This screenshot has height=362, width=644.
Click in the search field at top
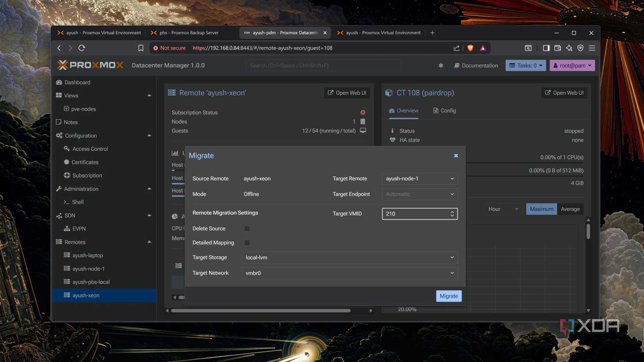[x=323, y=65]
